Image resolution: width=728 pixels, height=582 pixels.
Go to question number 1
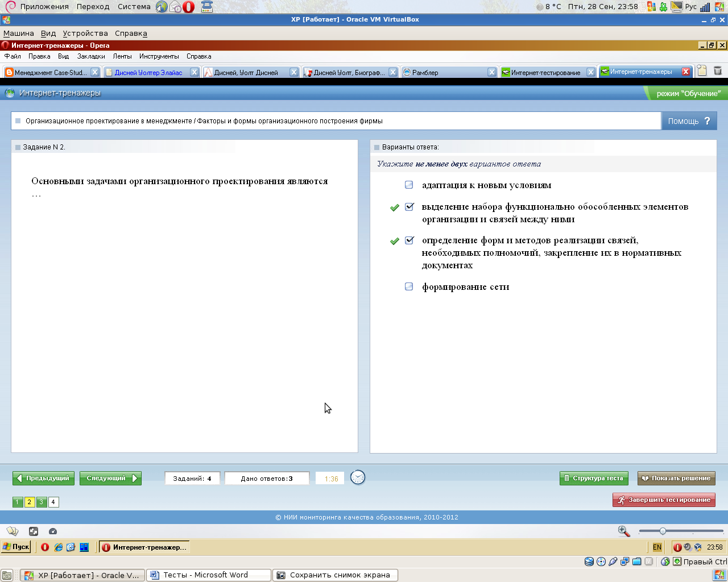(18, 502)
